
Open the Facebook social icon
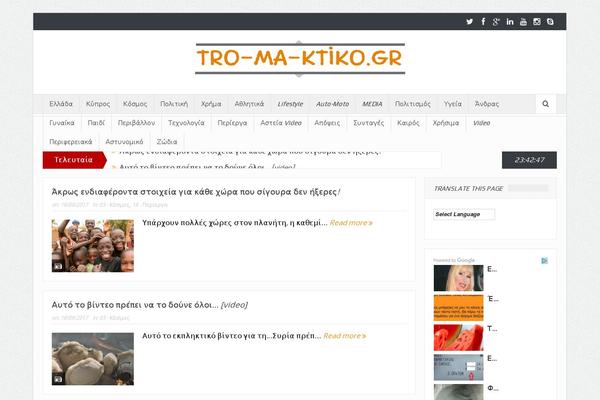click(483, 22)
